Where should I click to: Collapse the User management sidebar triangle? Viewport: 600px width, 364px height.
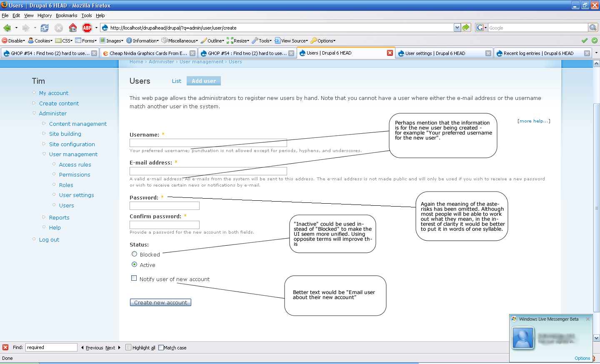(44, 154)
